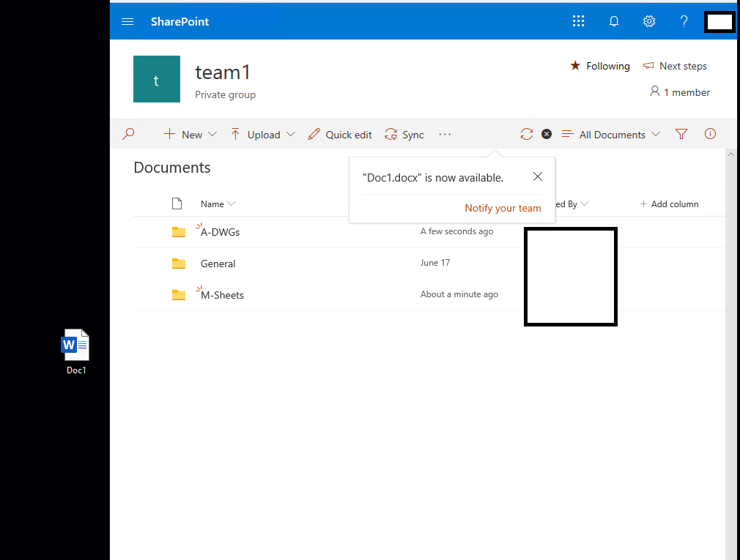Click 'A few seconds ago' modified text
The height and width of the screenshot is (560, 740).
457,231
